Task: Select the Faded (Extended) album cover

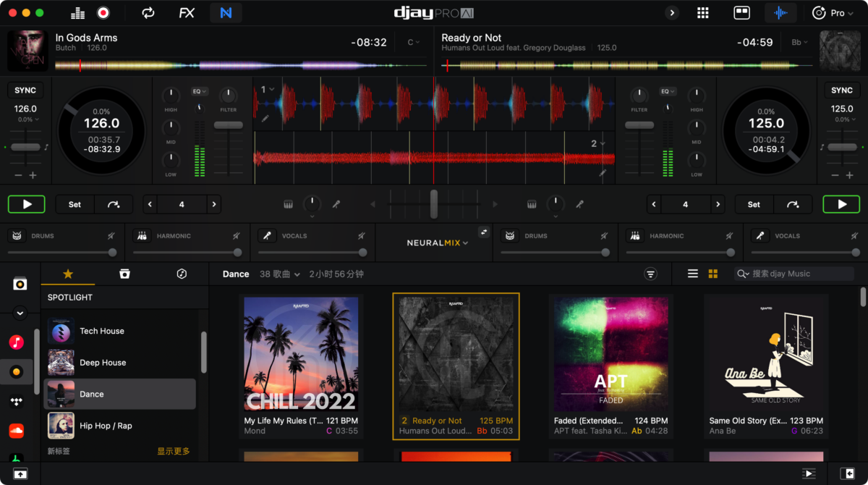Action: coord(610,353)
